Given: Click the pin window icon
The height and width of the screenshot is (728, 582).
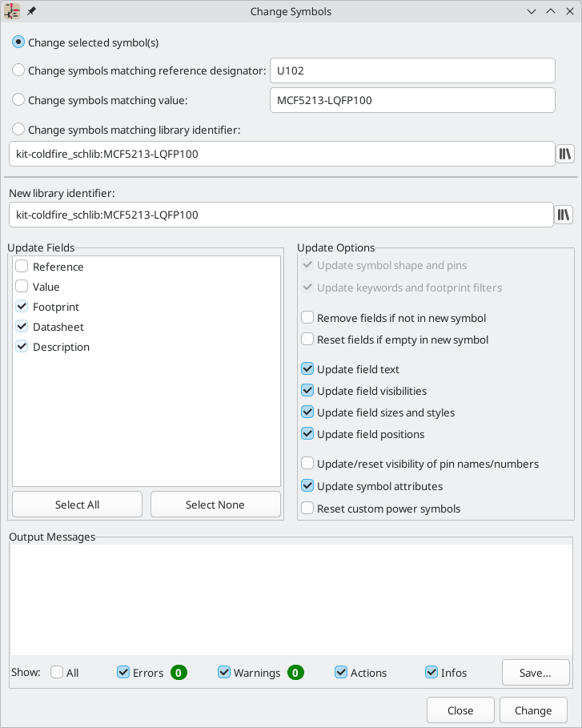Looking at the screenshot, I should click(31, 11).
